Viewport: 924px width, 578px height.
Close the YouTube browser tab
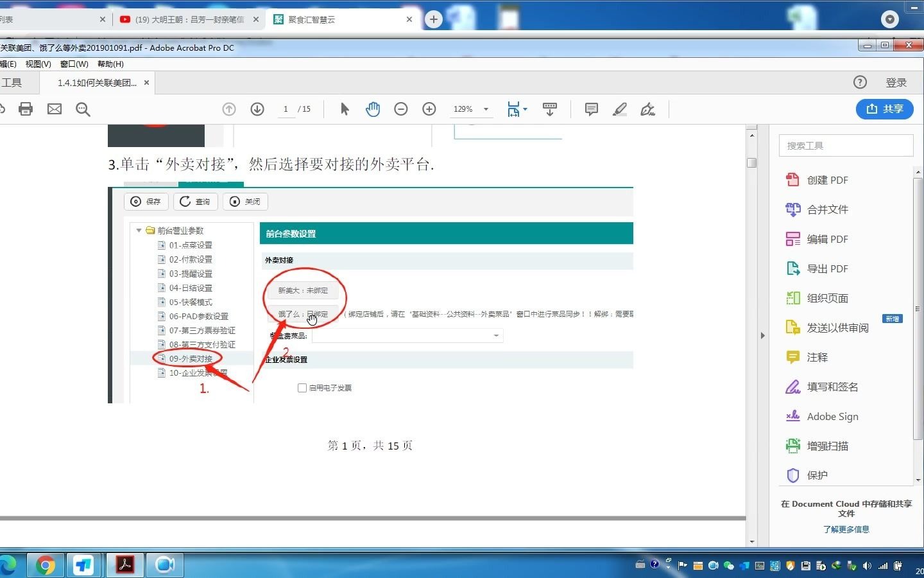(x=255, y=20)
